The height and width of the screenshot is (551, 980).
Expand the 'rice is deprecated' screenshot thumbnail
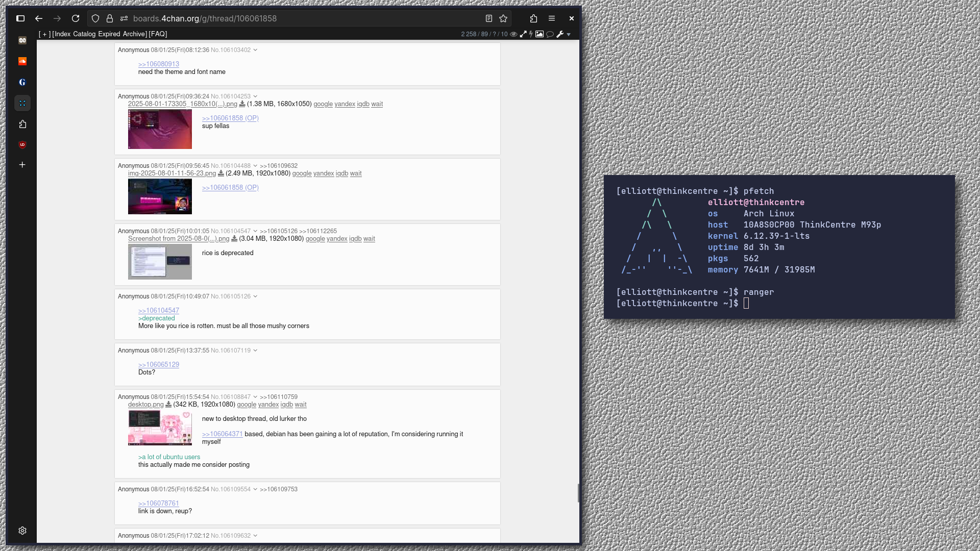click(160, 262)
